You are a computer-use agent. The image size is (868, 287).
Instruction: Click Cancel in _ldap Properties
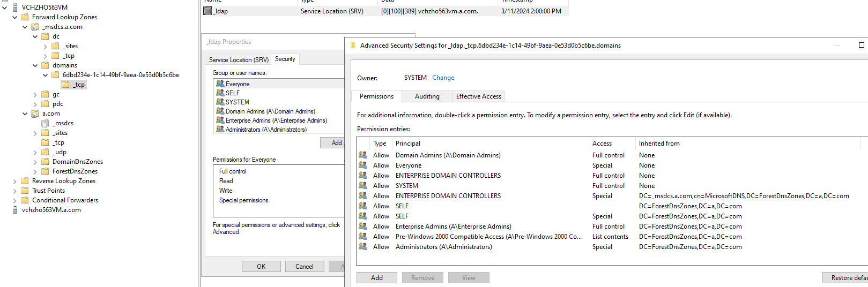(305, 266)
